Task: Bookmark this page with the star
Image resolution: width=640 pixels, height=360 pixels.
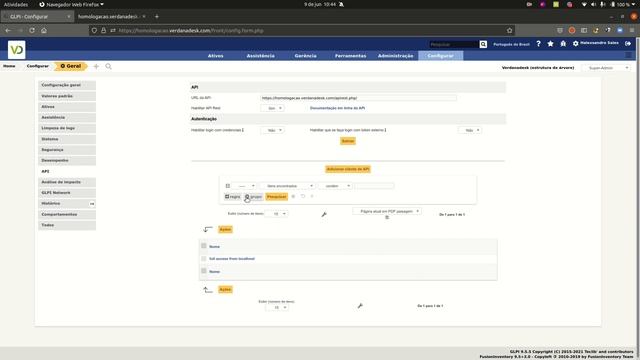Action: tap(509, 30)
